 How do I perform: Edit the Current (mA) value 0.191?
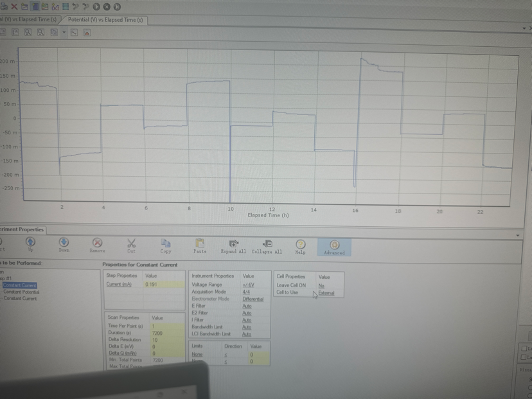pos(164,285)
